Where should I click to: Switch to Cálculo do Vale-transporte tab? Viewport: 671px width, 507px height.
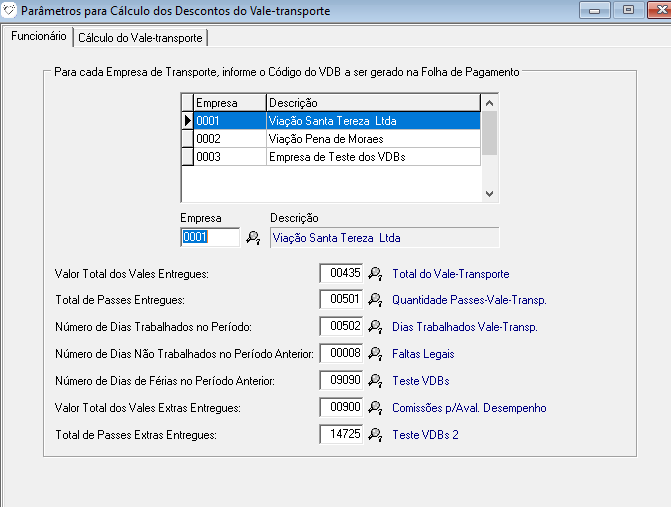[x=140, y=37]
